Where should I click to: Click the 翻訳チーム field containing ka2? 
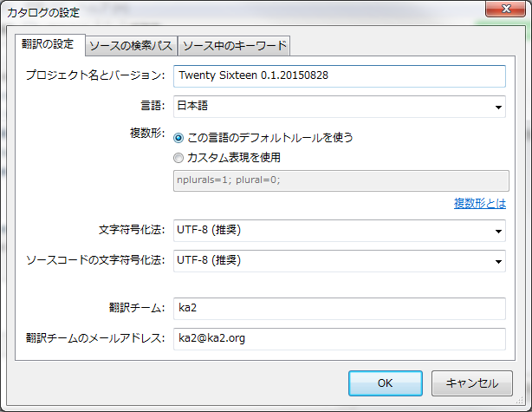pos(339,309)
